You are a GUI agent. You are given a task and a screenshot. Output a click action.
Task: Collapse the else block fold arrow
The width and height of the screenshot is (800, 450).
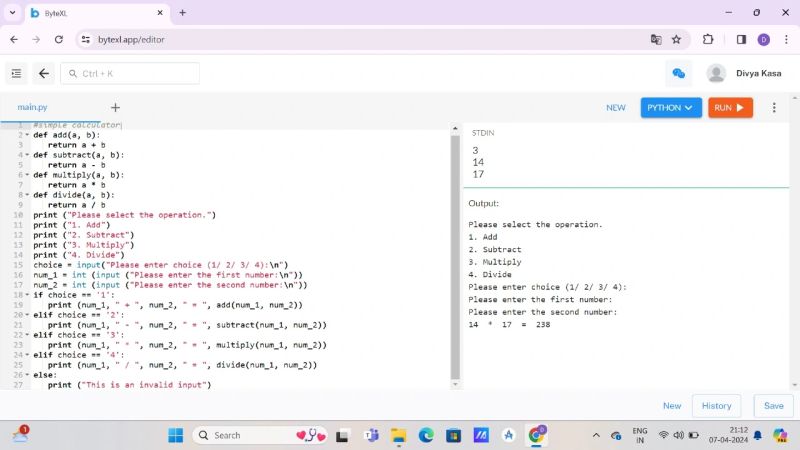coord(27,375)
